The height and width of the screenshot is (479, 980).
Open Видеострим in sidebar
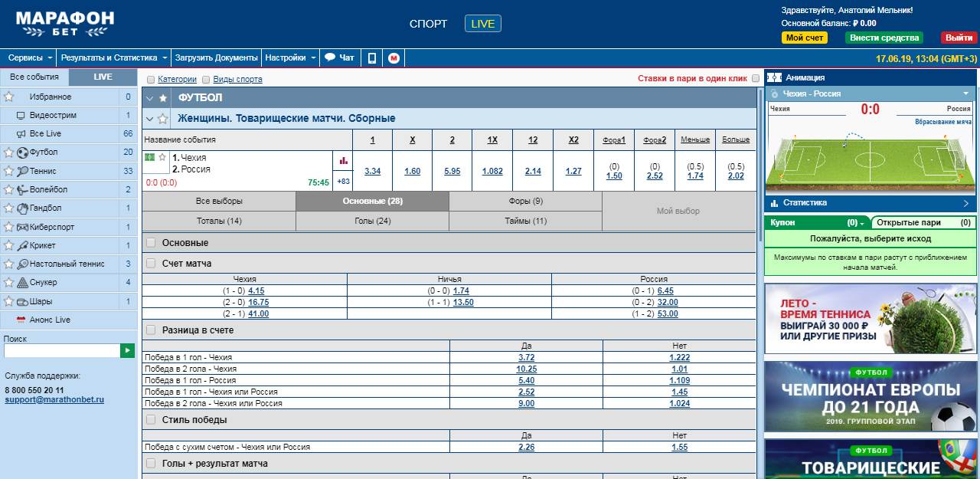click(x=53, y=115)
